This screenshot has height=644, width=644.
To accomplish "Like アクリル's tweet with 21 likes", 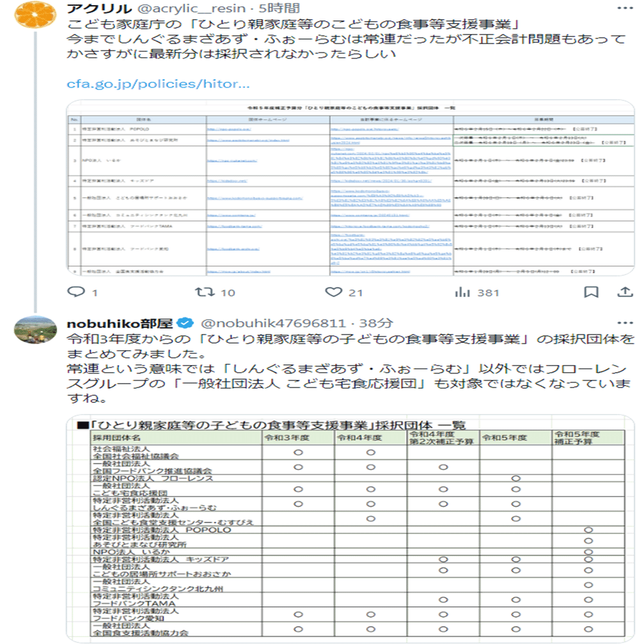I will click(x=333, y=292).
